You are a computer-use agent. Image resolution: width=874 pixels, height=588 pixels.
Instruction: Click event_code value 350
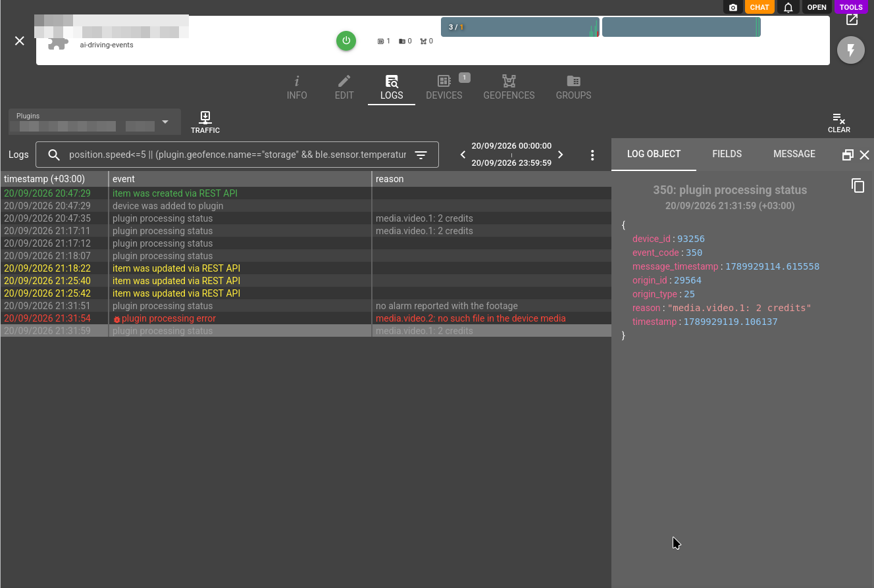pos(694,253)
